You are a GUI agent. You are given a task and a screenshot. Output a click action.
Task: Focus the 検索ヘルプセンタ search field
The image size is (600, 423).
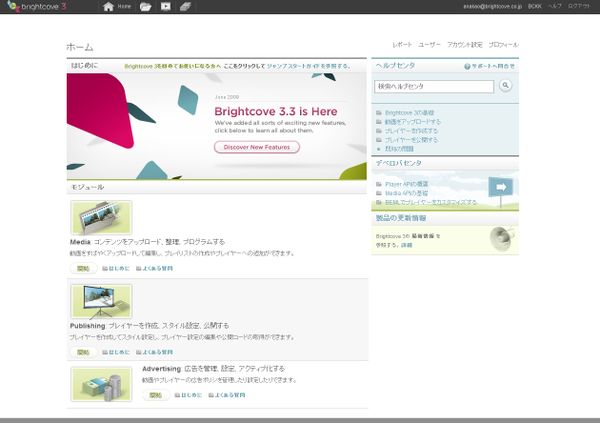434,87
